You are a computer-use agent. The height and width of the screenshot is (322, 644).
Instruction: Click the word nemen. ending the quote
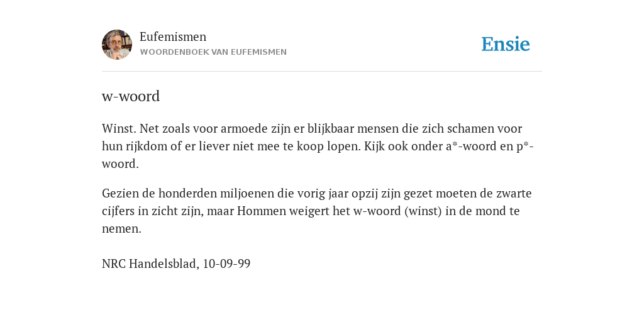121,229
